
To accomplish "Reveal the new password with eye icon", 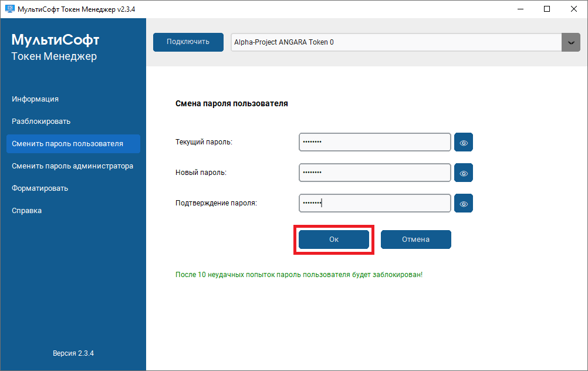I will coord(464,173).
